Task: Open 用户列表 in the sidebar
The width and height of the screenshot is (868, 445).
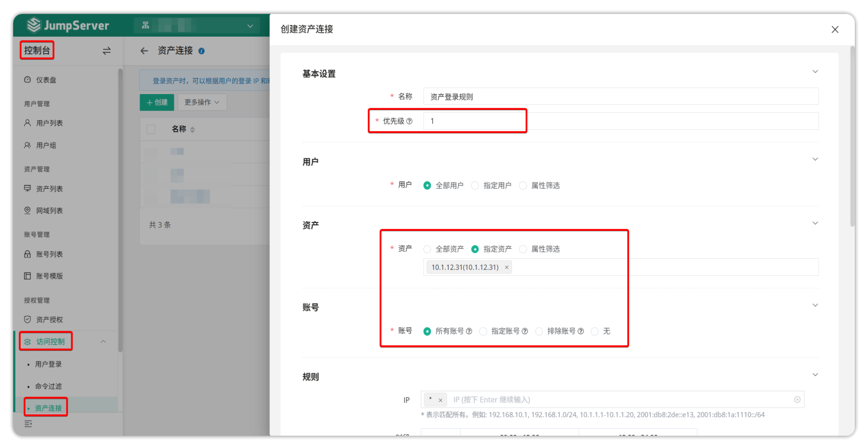Action: tap(49, 123)
